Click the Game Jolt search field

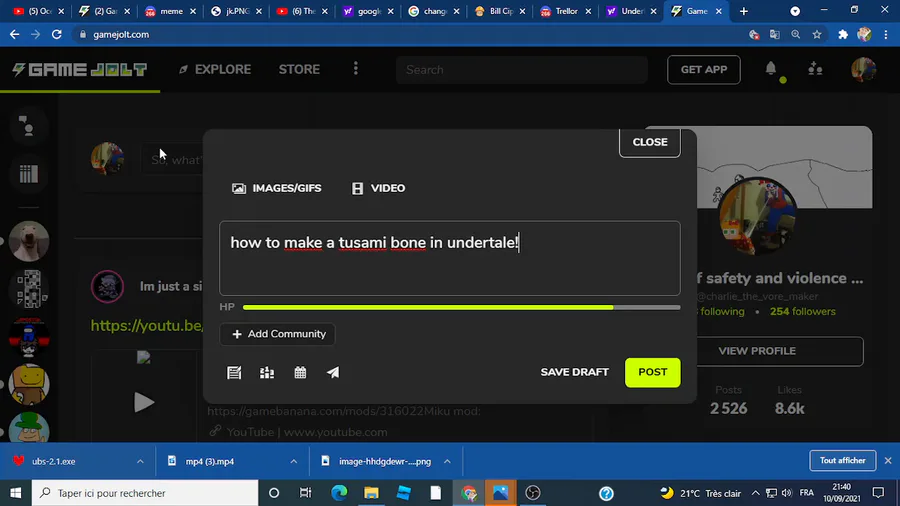point(522,69)
